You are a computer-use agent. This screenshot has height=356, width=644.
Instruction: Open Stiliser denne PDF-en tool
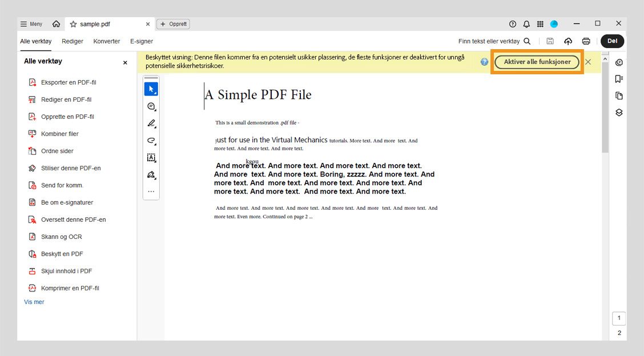(x=65, y=168)
